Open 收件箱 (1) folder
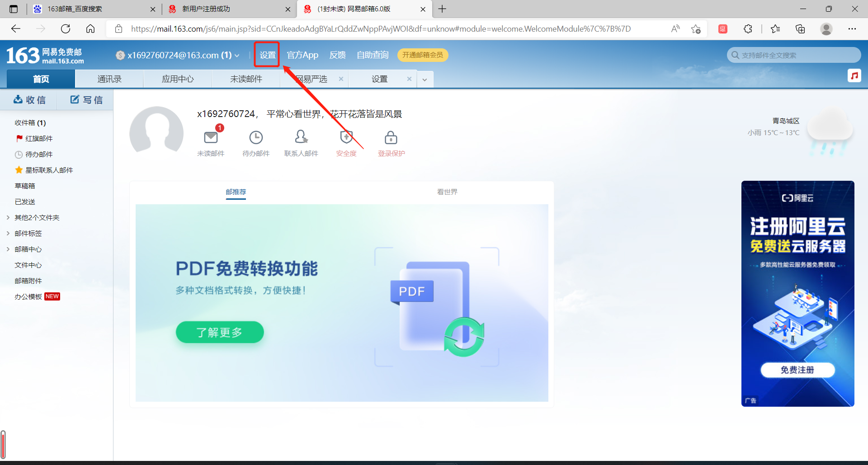The image size is (868, 465). [30, 122]
